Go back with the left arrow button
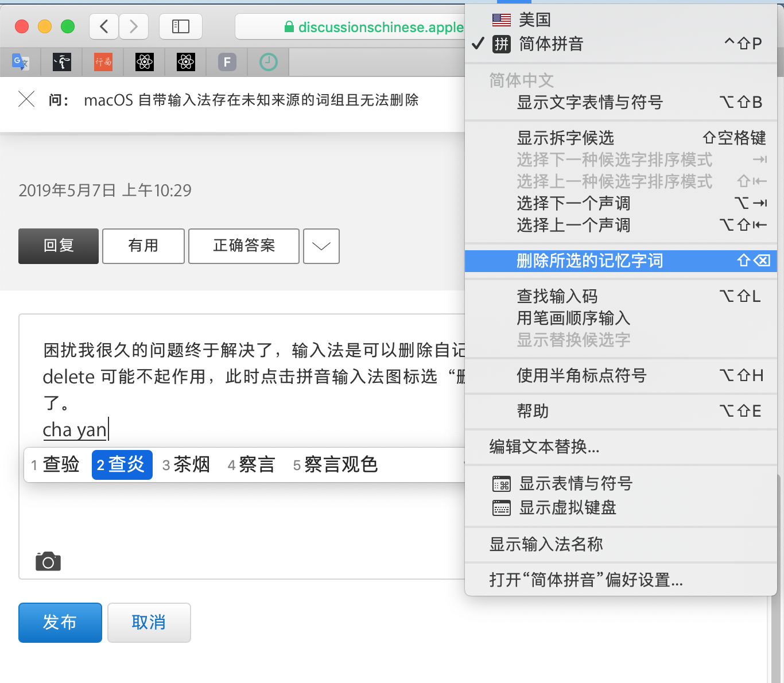The width and height of the screenshot is (784, 683). pyautogui.click(x=104, y=26)
